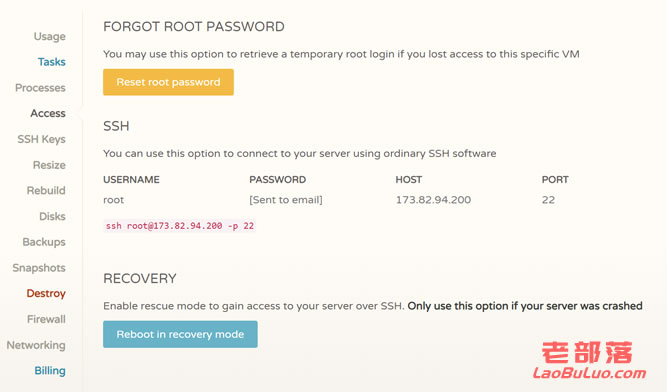Open the Resize section
This screenshot has height=392, width=667.
coord(49,165)
